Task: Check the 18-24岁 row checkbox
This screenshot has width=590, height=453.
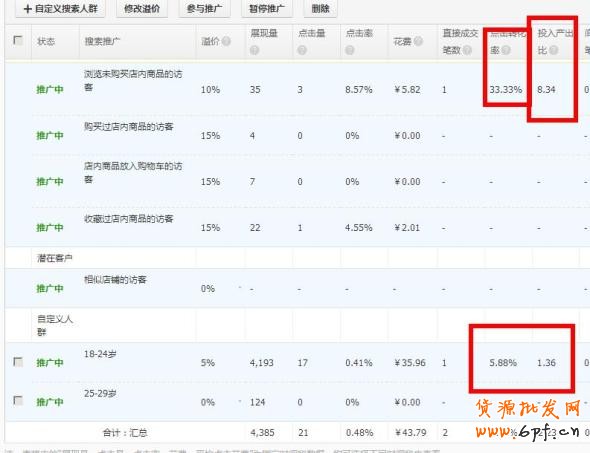Action: click(x=18, y=362)
